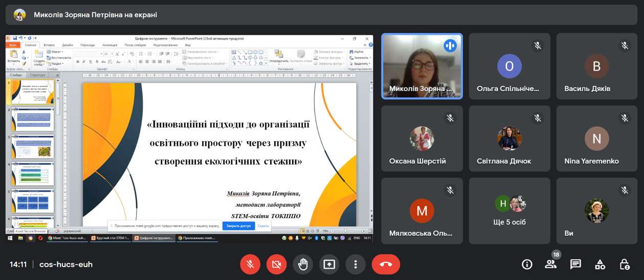
Task: Select Ольга Спільниче... participant tile
Action: [509, 66]
